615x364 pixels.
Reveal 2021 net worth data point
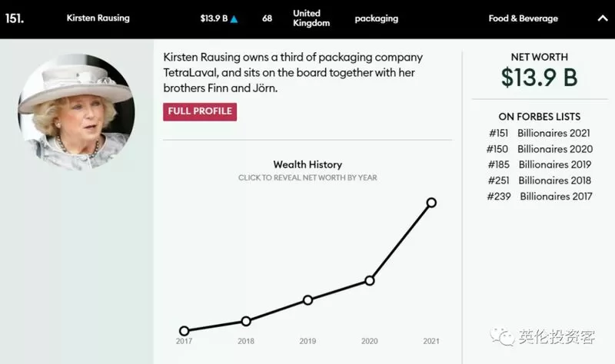click(431, 203)
